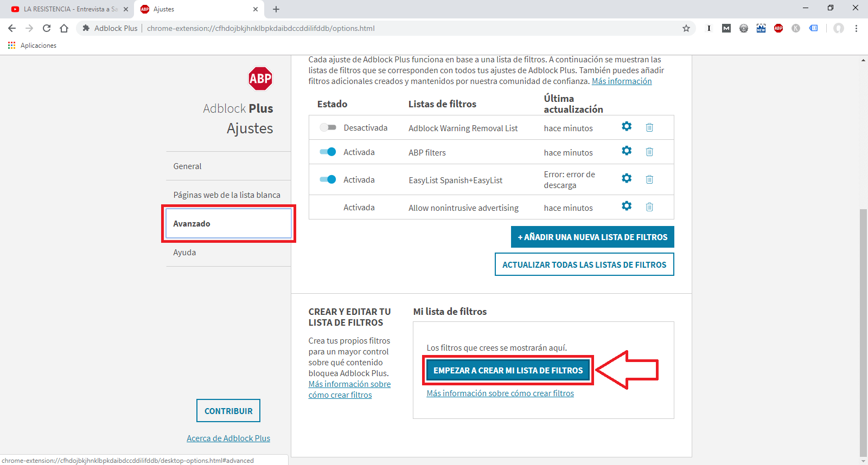This screenshot has height=465, width=868.
Task: Go back in browser history
Action: point(12,28)
